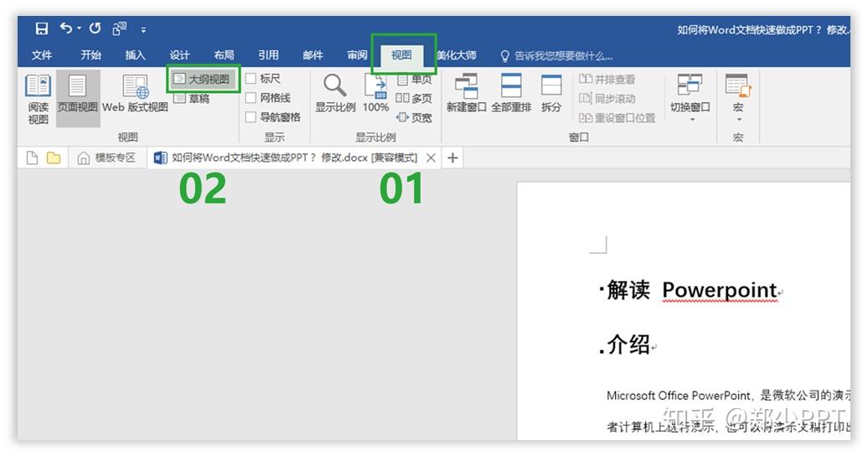
Task: Click 全部重排 arrange all button
Action: pyautogui.click(x=511, y=93)
